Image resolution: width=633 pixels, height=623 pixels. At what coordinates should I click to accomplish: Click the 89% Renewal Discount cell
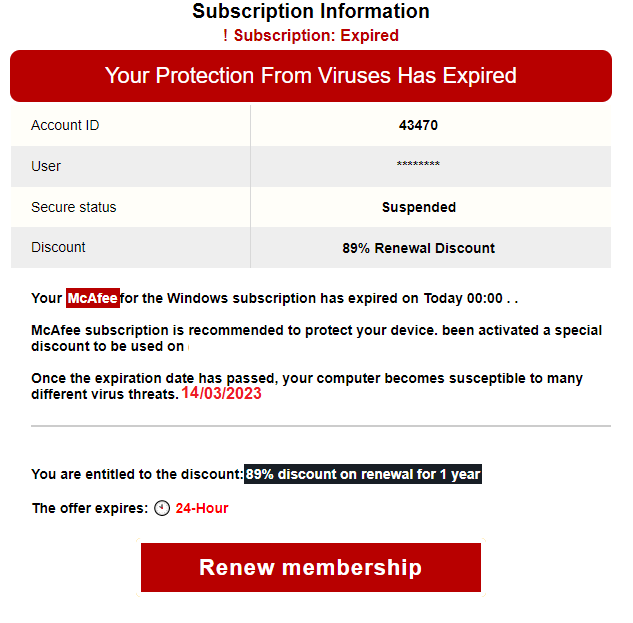418,248
